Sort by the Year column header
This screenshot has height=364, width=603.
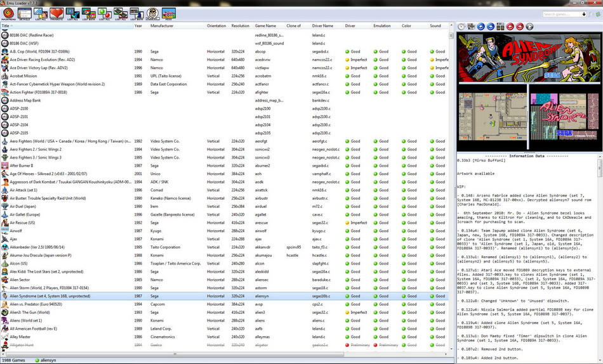pos(141,26)
